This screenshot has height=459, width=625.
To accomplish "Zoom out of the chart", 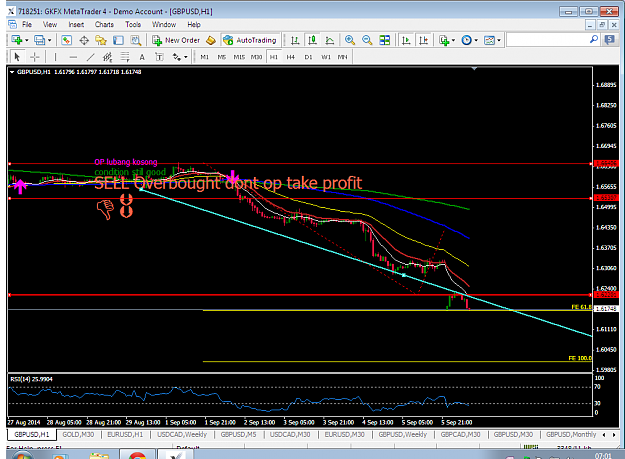I will coord(367,40).
